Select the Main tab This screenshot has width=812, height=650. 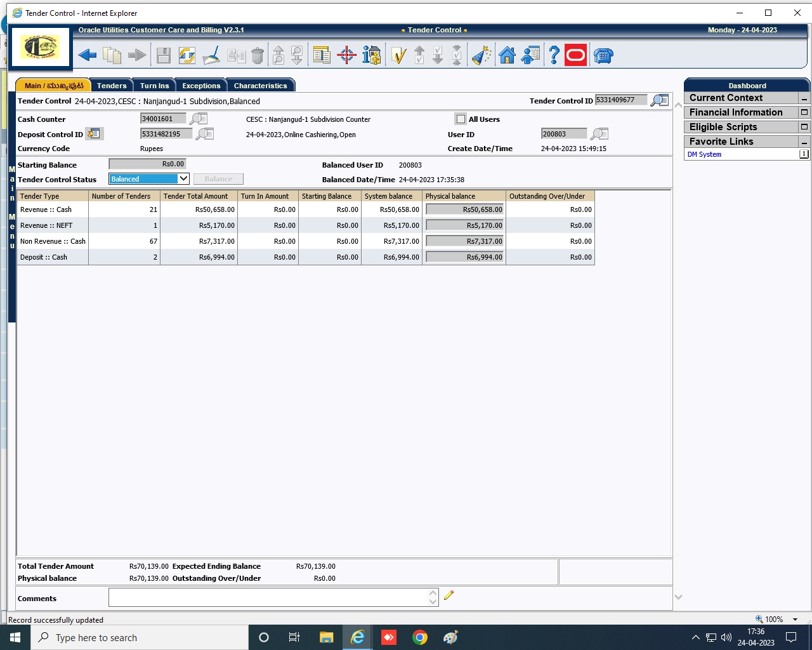click(x=53, y=86)
